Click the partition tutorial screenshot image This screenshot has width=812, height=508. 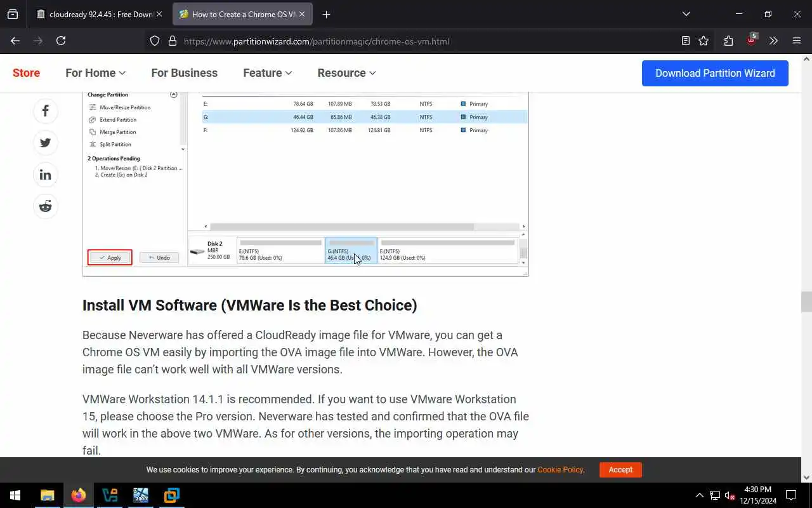pos(305,184)
